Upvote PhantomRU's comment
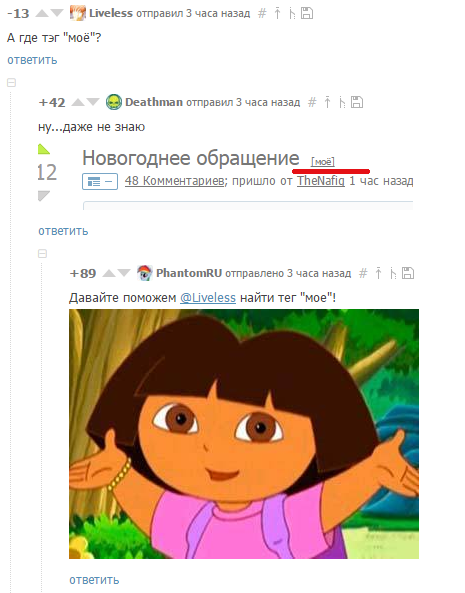 point(109,273)
